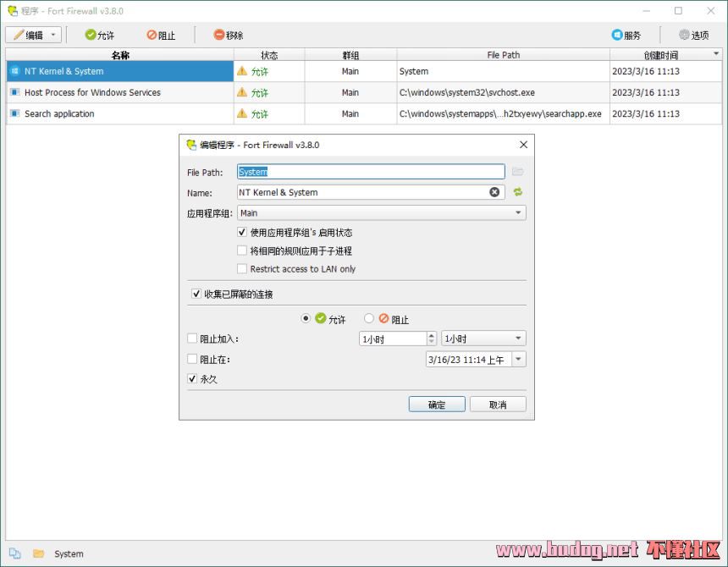This screenshot has width=728, height=567.
Task: Expand the 编辑 button dropdown arrow
Action: [53, 36]
